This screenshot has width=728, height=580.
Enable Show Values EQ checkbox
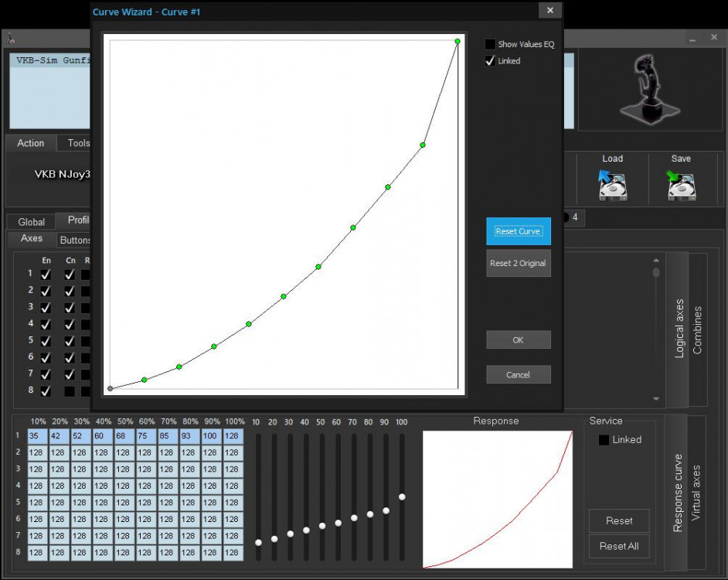pyautogui.click(x=490, y=44)
